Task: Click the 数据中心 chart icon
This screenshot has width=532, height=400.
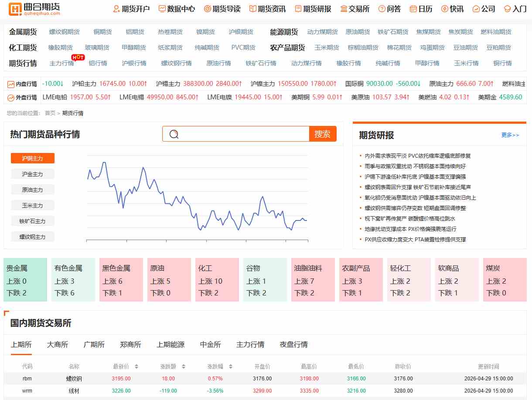Action: tap(162, 9)
